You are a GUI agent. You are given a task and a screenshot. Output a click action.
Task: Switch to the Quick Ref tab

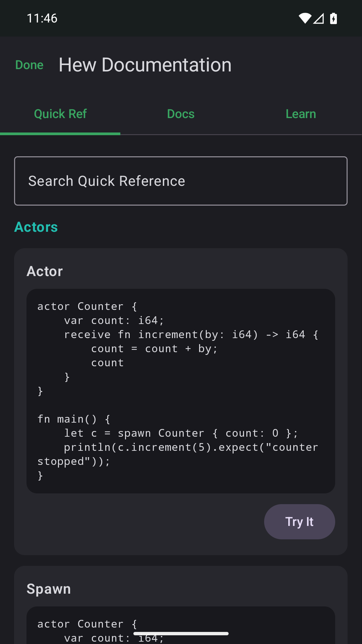point(60,114)
